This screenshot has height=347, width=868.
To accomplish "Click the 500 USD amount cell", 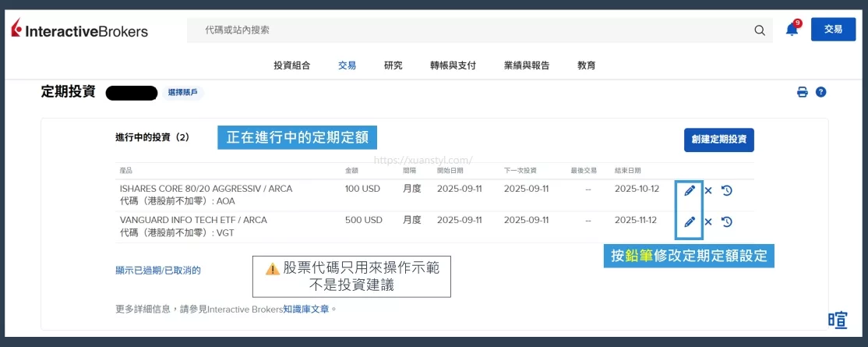I will tap(364, 220).
